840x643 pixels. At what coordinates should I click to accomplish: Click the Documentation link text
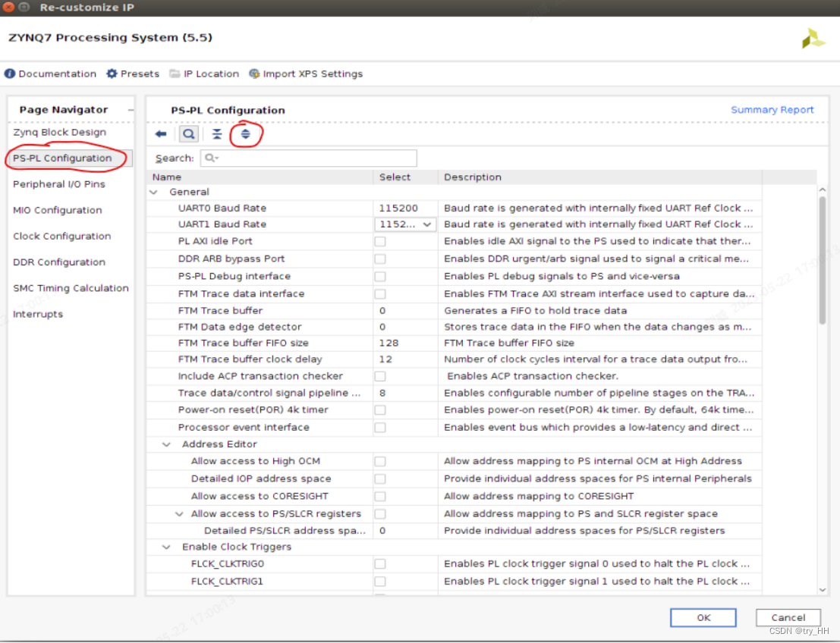click(58, 74)
